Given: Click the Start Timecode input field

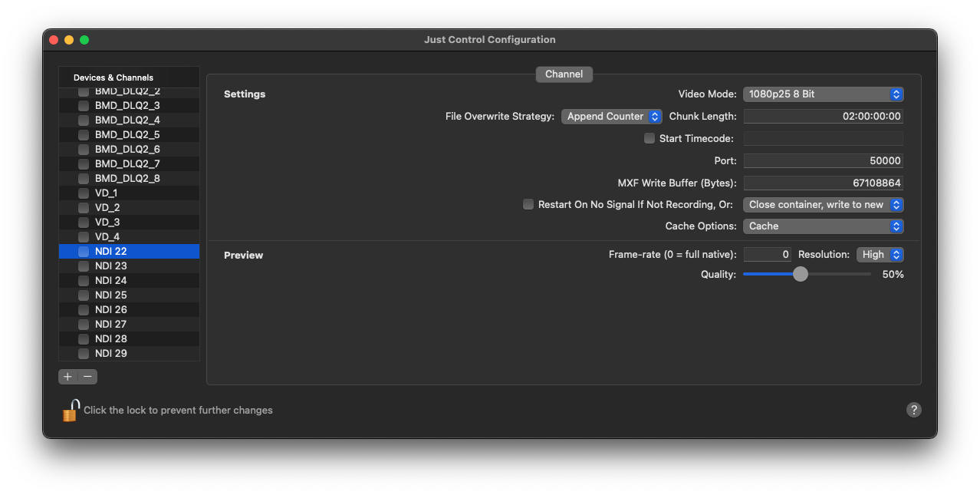Looking at the screenshot, I should 824,139.
